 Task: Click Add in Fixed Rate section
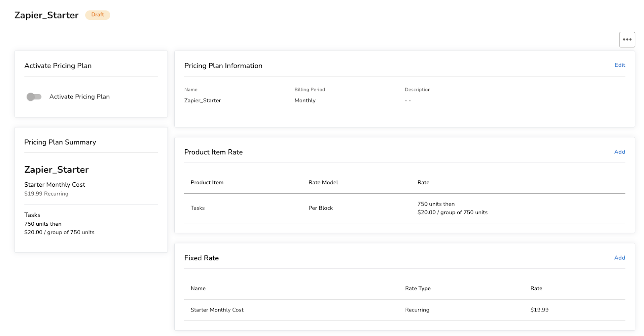click(619, 258)
